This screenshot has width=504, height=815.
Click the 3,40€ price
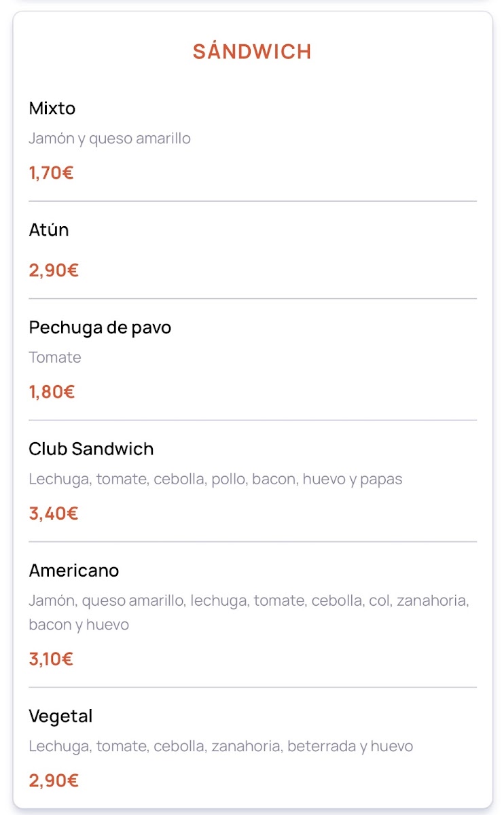[x=54, y=513]
